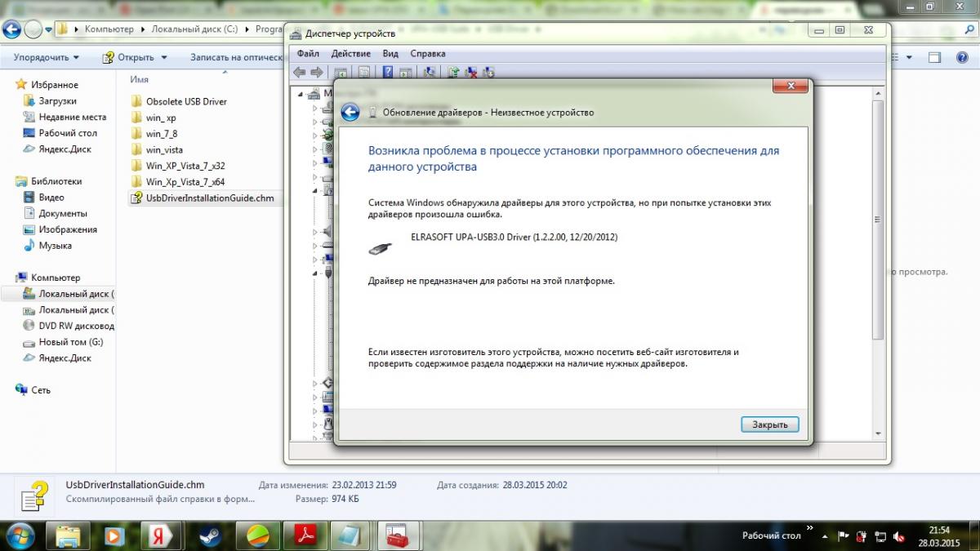Click the uninstall device red X toolbar icon
Viewport: 980px width, 551px height.
(x=471, y=72)
